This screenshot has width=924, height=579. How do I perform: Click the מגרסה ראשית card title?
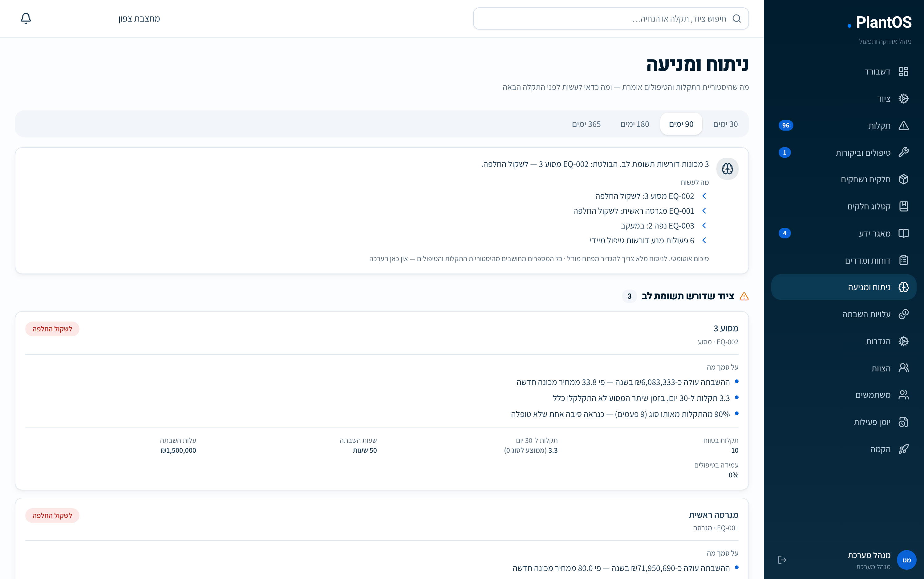tap(713, 515)
